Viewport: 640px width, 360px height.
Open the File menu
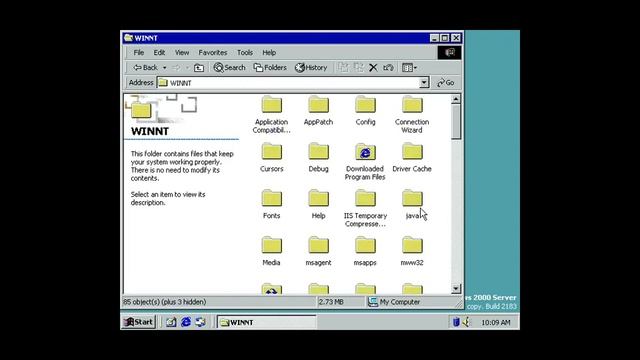tap(139, 53)
